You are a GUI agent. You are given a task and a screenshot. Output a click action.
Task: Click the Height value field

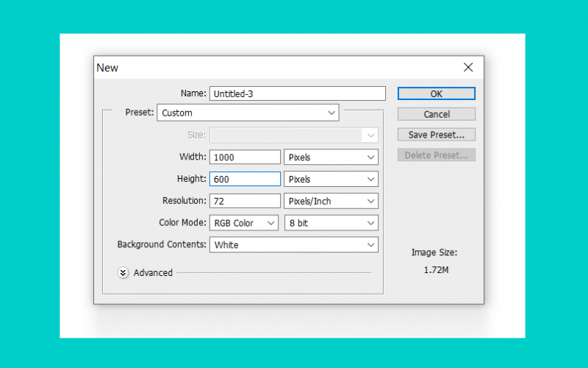click(x=245, y=179)
